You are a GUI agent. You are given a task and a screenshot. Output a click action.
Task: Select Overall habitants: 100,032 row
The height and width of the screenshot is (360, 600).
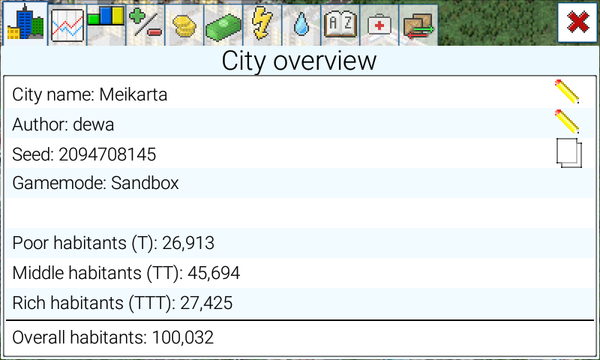(x=300, y=337)
